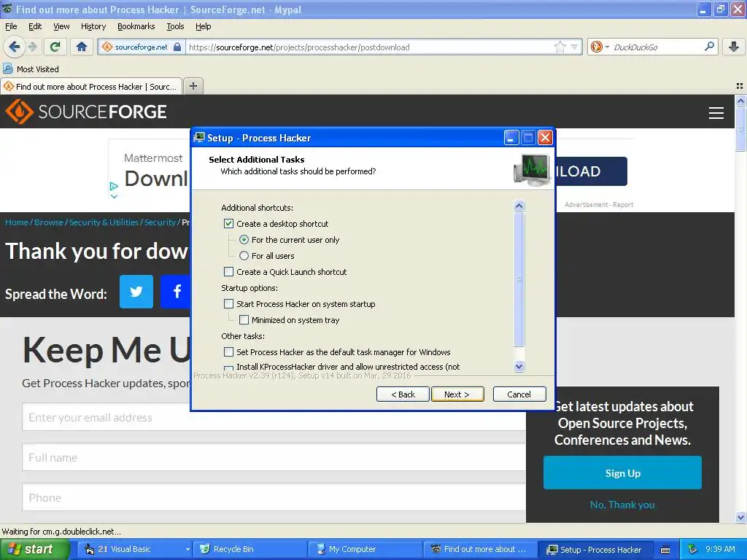This screenshot has height=560, width=747.
Task: Click the setup title bar icon
Action: click(x=199, y=138)
